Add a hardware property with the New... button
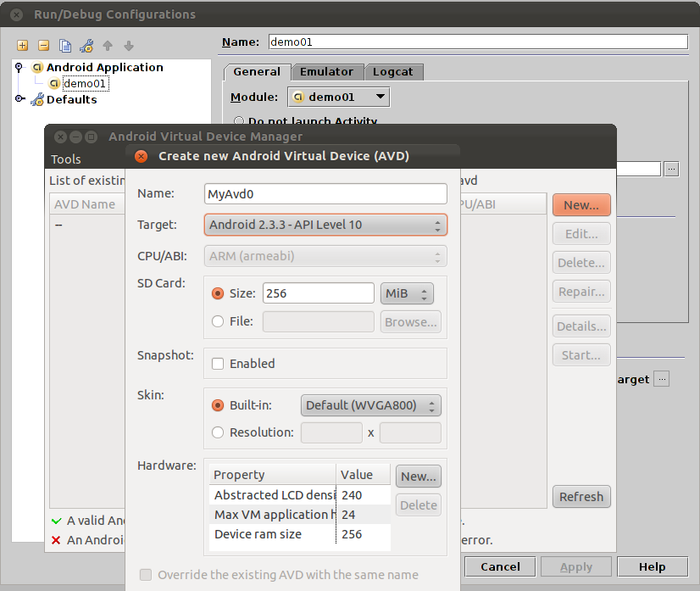 [x=419, y=477]
